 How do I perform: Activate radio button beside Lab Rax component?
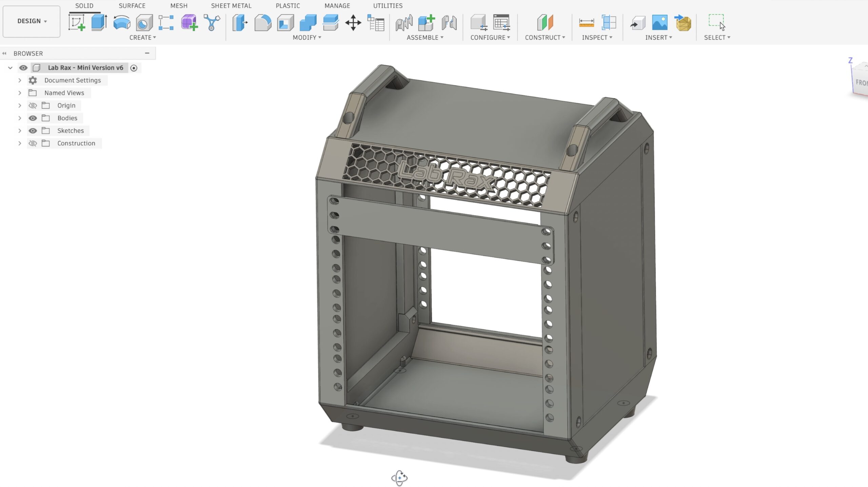[x=134, y=68]
